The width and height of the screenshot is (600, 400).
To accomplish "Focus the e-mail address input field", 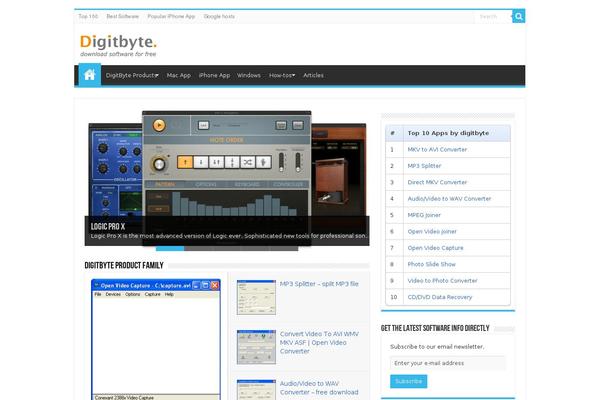I will tap(448, 363).
